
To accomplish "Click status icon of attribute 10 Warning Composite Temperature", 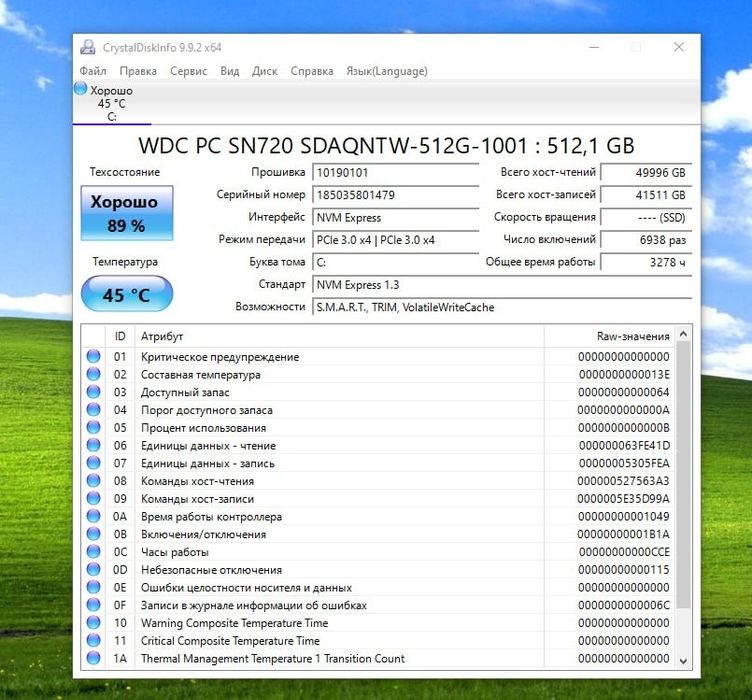I will pyautogui.click(x=94, y=623).
